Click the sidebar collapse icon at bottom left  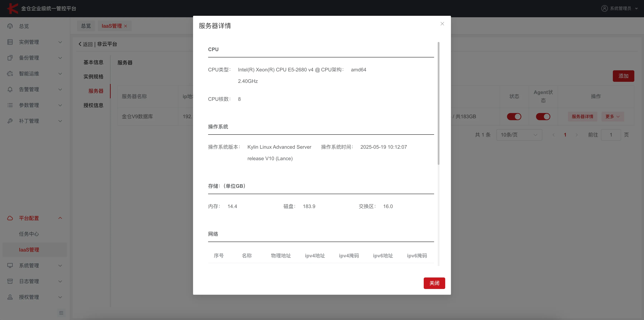coord(61,313)
